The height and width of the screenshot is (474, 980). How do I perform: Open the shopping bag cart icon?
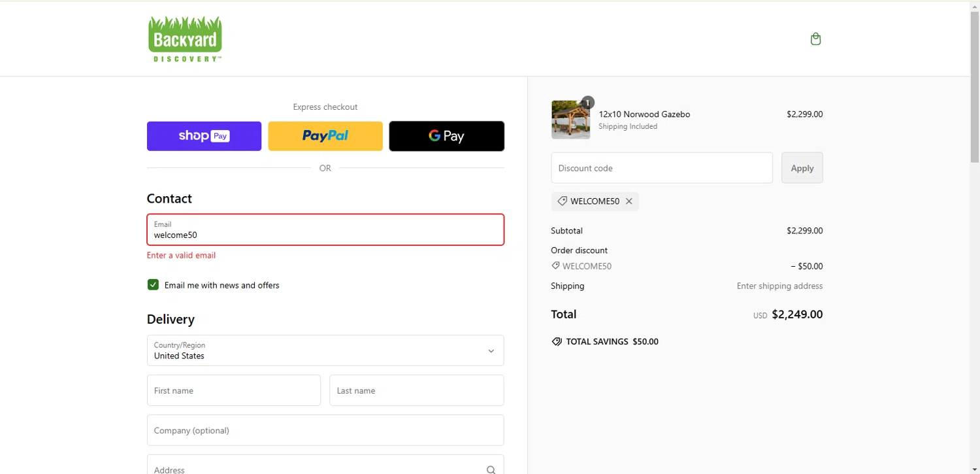coord(815,39)
